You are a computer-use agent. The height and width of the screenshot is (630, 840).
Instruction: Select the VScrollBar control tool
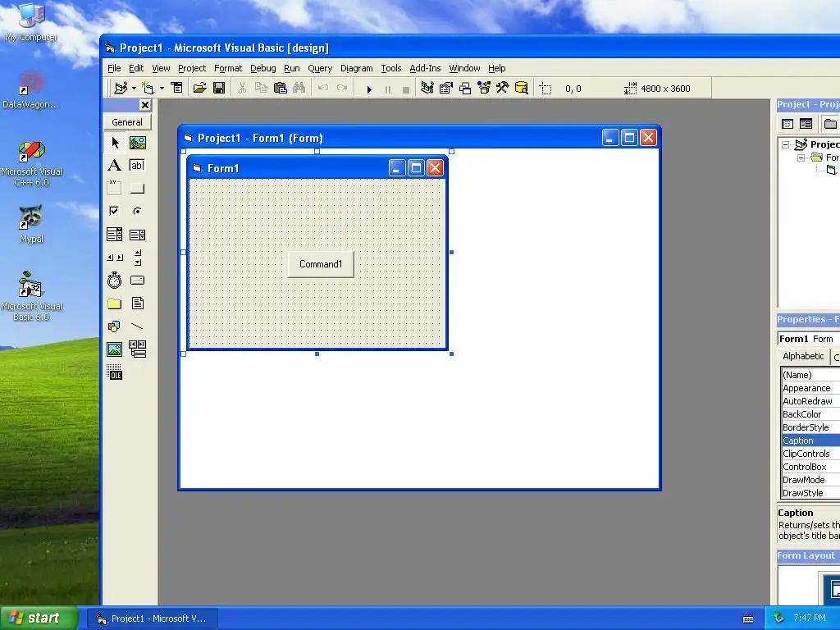pos(138,257)
